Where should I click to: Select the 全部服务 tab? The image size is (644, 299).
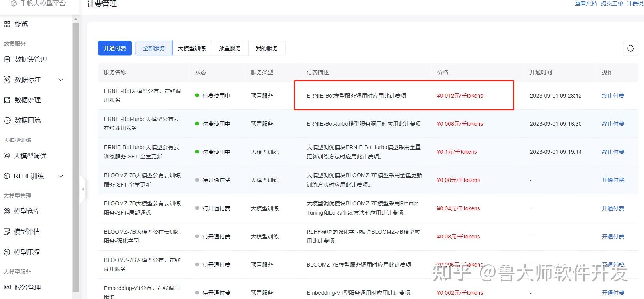154,48
